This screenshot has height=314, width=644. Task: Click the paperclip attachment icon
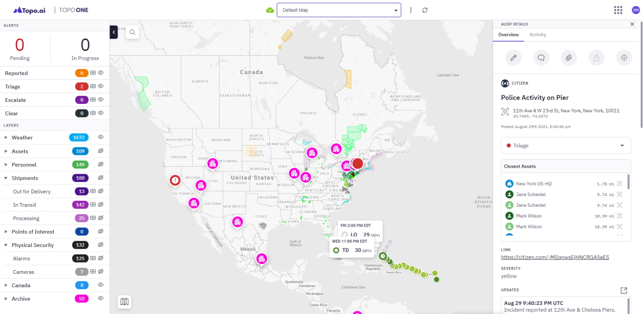[568, 57]
